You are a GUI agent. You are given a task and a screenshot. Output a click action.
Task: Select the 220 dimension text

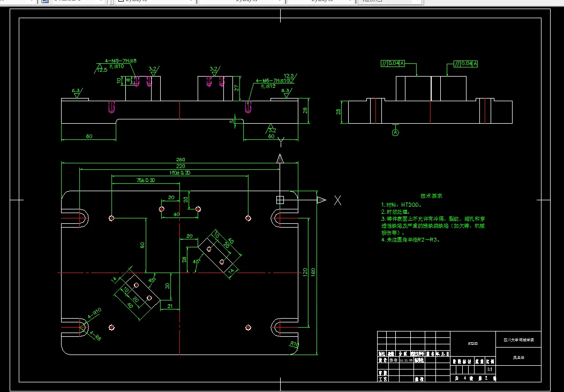click(180, 166)
